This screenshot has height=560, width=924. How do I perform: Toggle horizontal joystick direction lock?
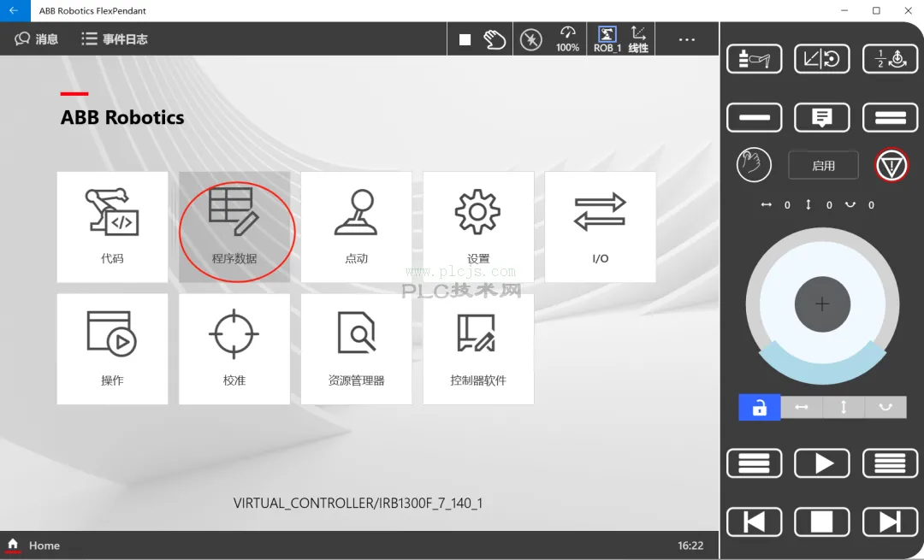(802, 407)
